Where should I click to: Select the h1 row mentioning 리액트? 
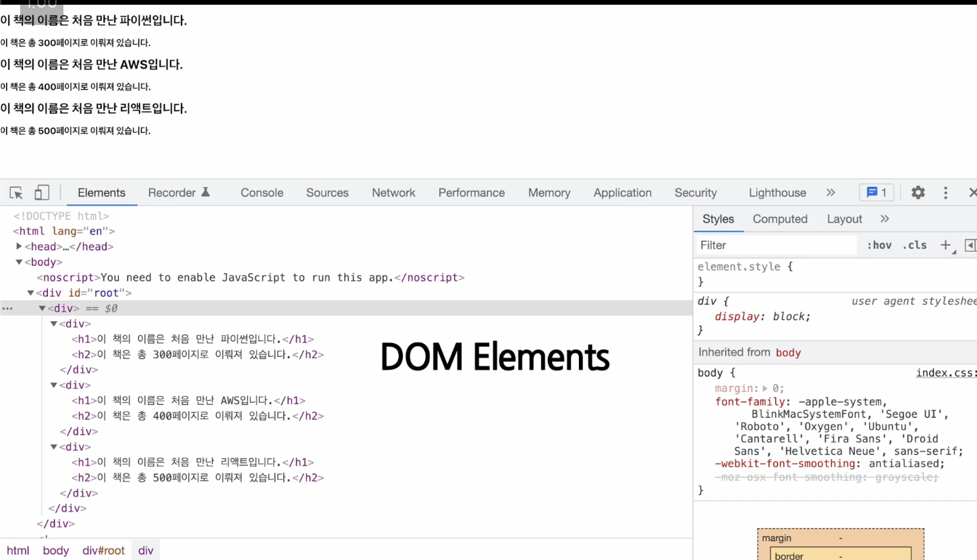pyautogui.click(x=193, y=462)
